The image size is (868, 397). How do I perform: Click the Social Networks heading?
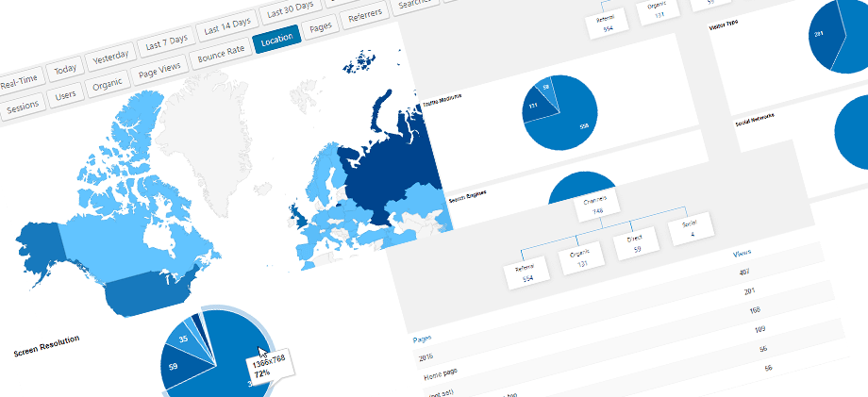pyautogui.click(x=754, y=118)
